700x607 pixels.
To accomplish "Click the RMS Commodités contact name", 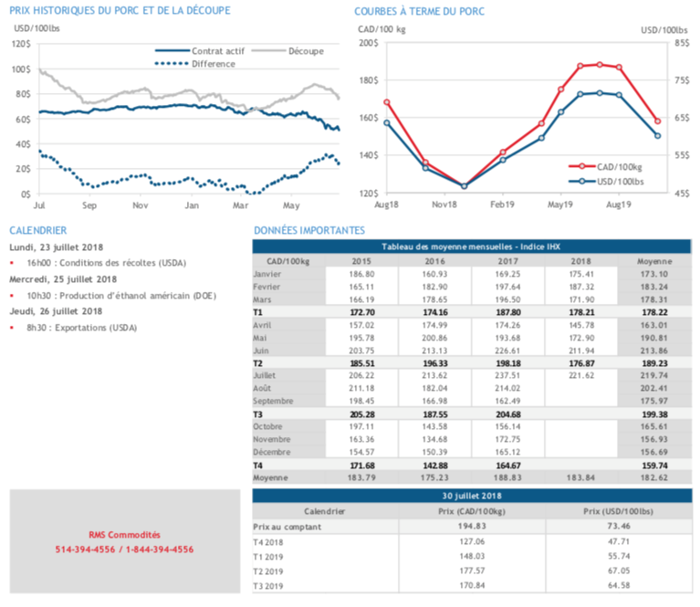I will [124, 535].
